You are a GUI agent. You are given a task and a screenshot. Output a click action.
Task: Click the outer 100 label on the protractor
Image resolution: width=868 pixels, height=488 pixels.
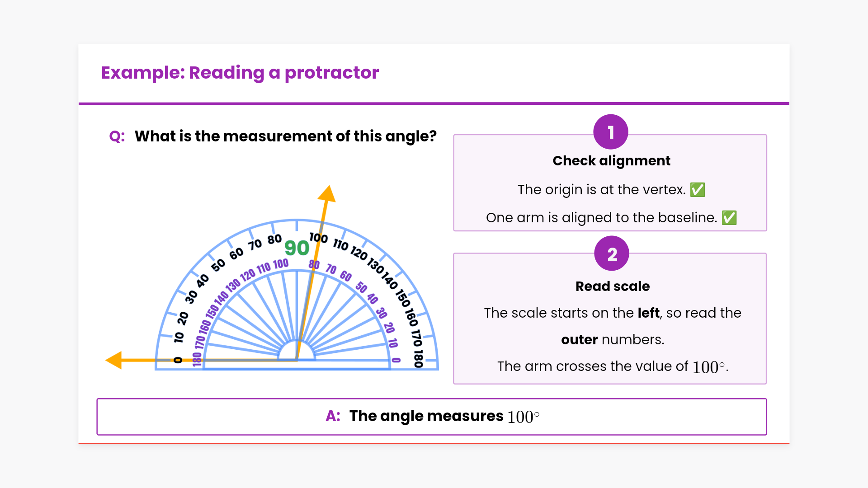(318, 237)
